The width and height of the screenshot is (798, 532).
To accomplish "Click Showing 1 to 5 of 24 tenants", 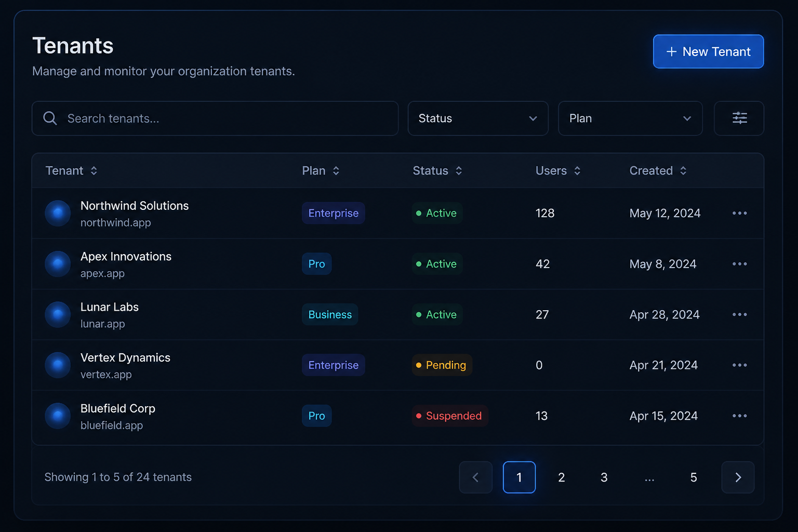I will click(118, 477).
